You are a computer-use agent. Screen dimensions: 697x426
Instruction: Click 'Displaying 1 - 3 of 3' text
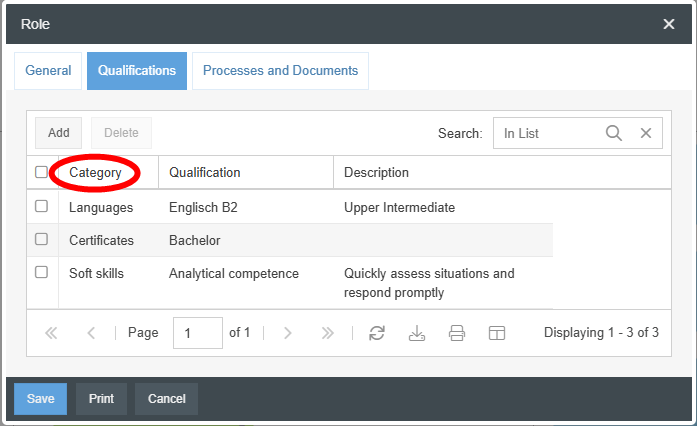(x=601, y=333)
